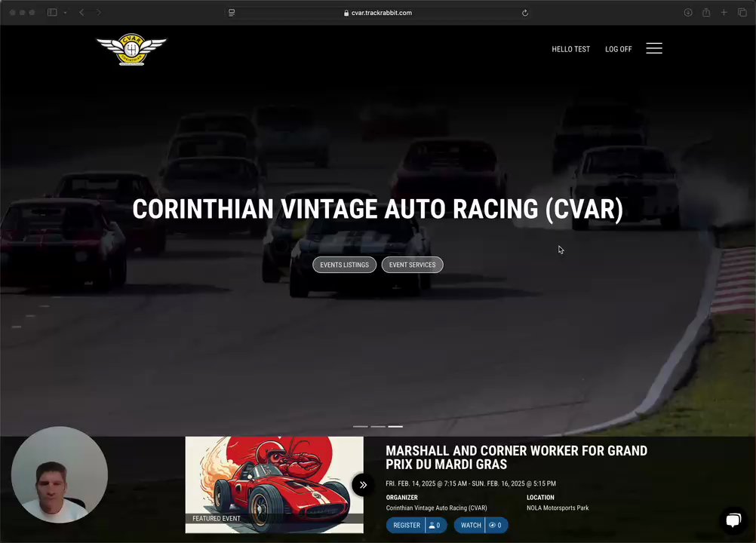
Task: Click Corinthian Vintage Auto Racing organizer text
Action: 436,508
